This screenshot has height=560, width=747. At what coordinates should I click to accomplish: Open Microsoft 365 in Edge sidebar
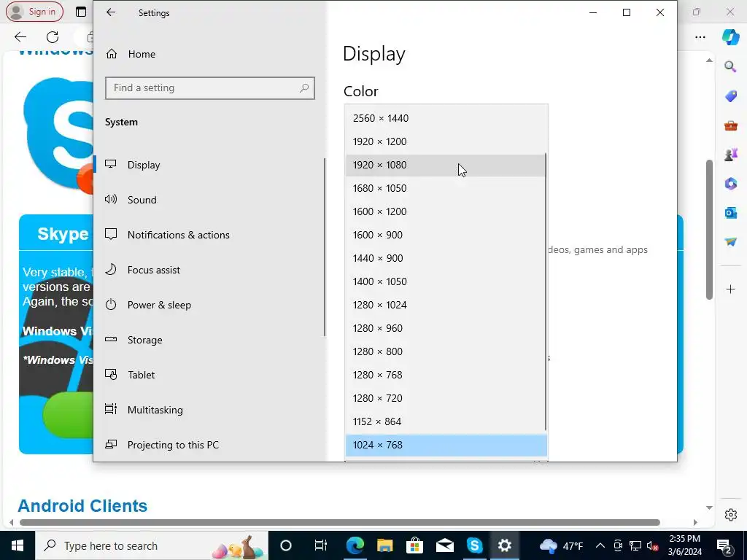730,183
